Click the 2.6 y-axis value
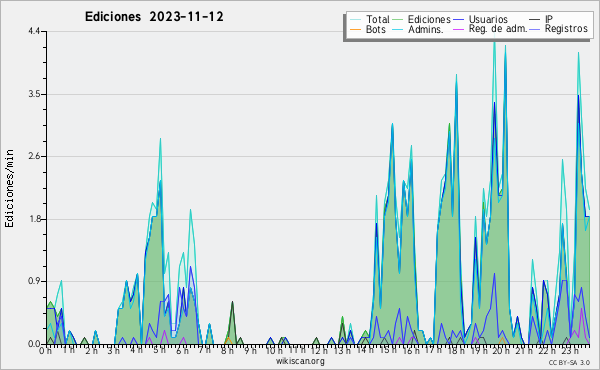The height and width of the screenshot is (370, 600). click(x=34, y=156)
